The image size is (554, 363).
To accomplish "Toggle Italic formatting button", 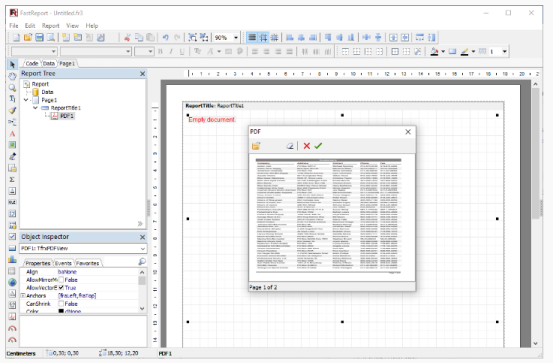I will click(x=171, y=52).
